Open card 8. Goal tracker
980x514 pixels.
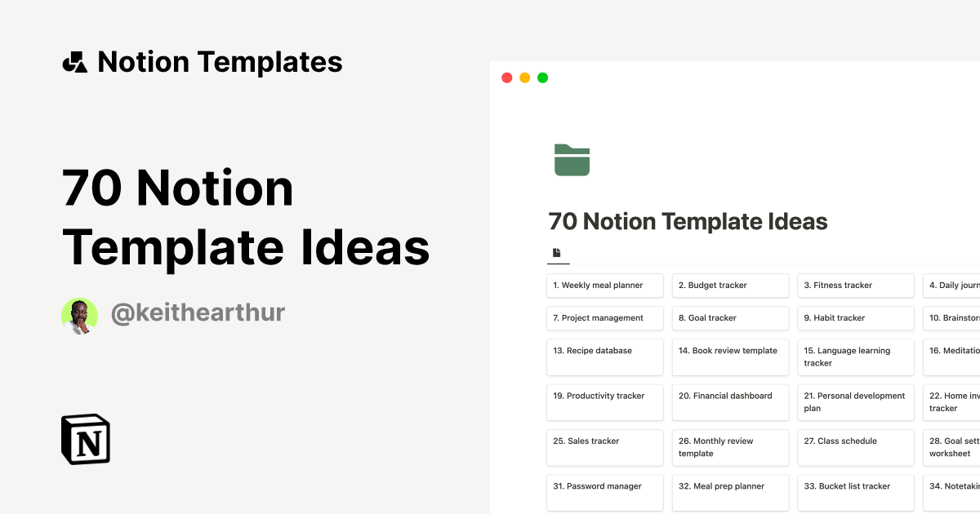click(x=731, y=318)
